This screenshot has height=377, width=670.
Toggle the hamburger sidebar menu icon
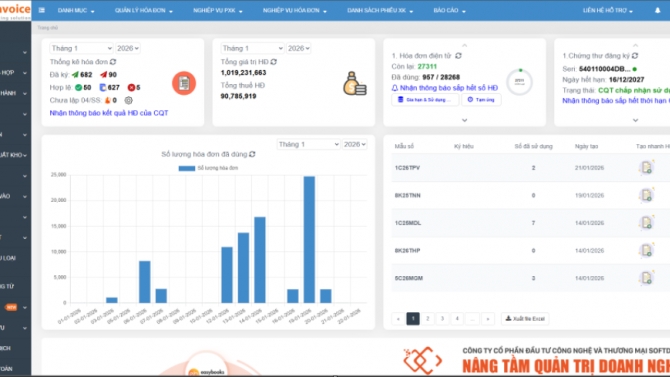pos(41,10)
